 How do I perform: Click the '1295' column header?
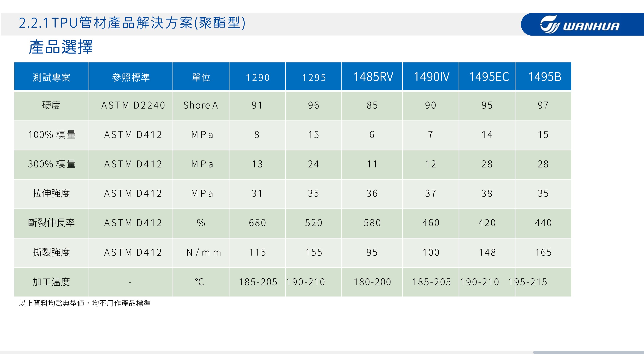coord(313,76)
